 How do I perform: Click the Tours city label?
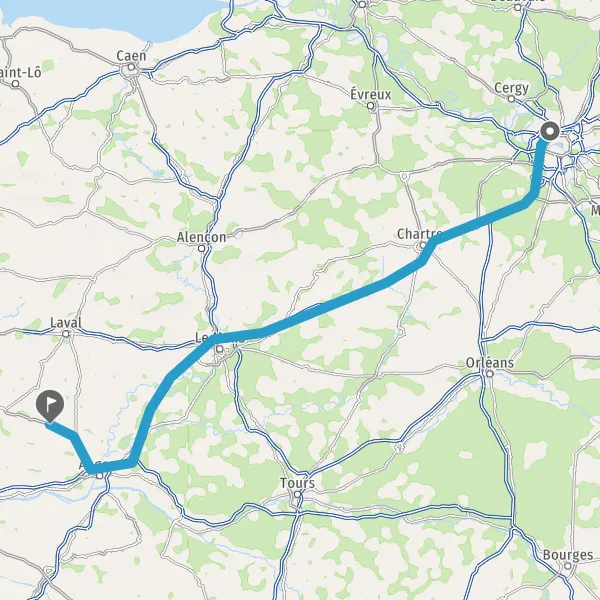297,483
